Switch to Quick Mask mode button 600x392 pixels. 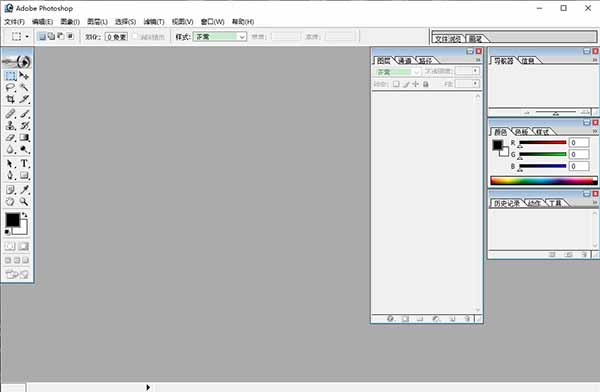(x=24, y=246)
